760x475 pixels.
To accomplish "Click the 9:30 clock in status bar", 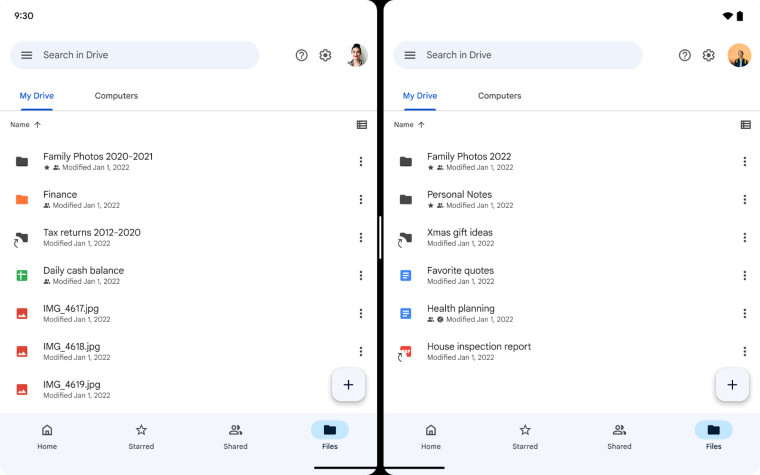I will 24,16.
